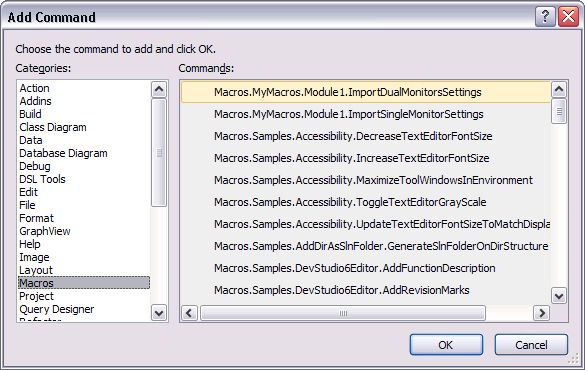Select the GraphView category
Viewport: 585px width, 370px height.
click(x=84, y=231)
